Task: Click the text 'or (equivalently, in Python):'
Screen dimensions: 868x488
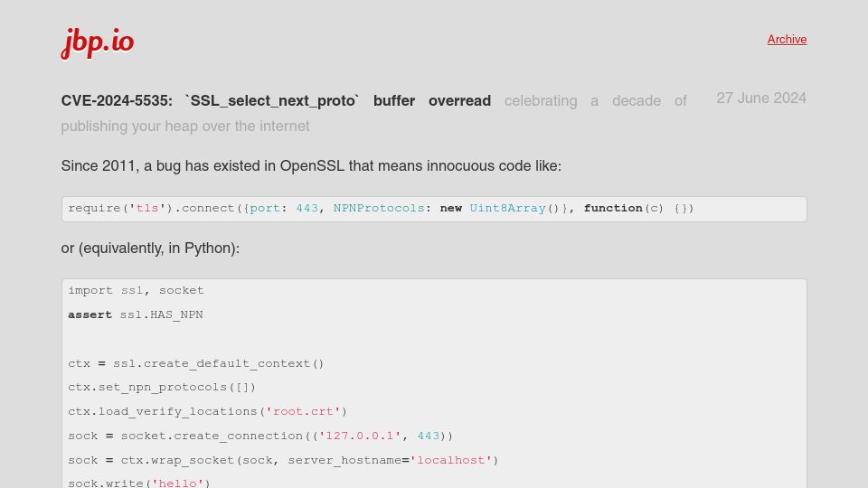Action: (x=150, y=248)
